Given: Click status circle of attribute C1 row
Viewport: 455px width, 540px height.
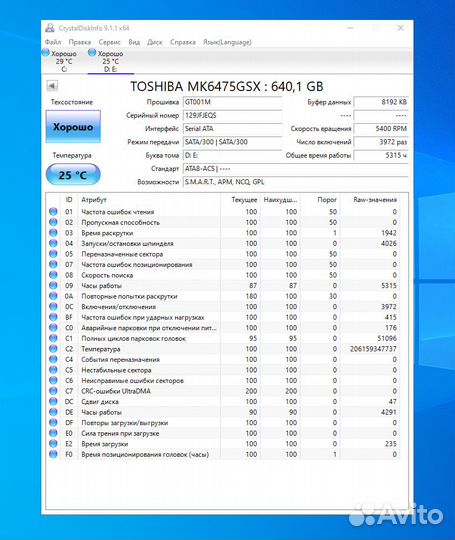Looking at the screenshot, I should [x=53, y=338].
